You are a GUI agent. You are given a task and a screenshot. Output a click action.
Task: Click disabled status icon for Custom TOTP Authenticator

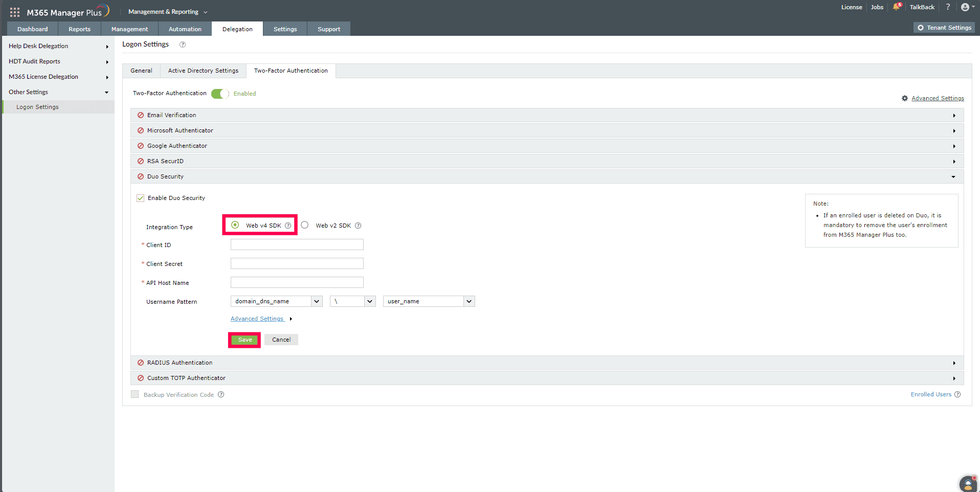coord(141,378)
